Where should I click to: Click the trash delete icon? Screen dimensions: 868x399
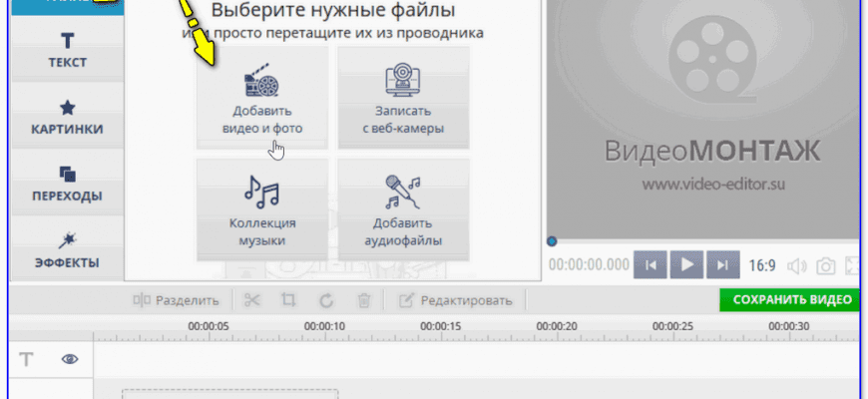click(364, 300)
